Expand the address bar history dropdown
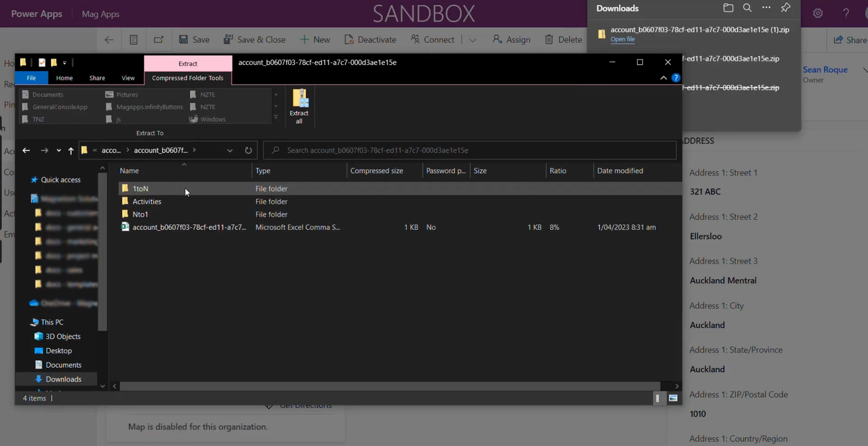 coord(230,151)
